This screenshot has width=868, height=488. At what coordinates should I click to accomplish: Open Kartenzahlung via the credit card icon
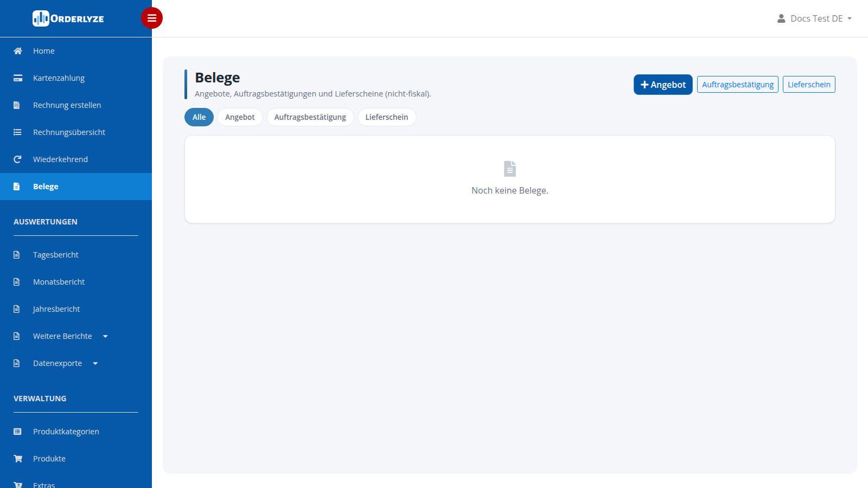tap(18, 78)
